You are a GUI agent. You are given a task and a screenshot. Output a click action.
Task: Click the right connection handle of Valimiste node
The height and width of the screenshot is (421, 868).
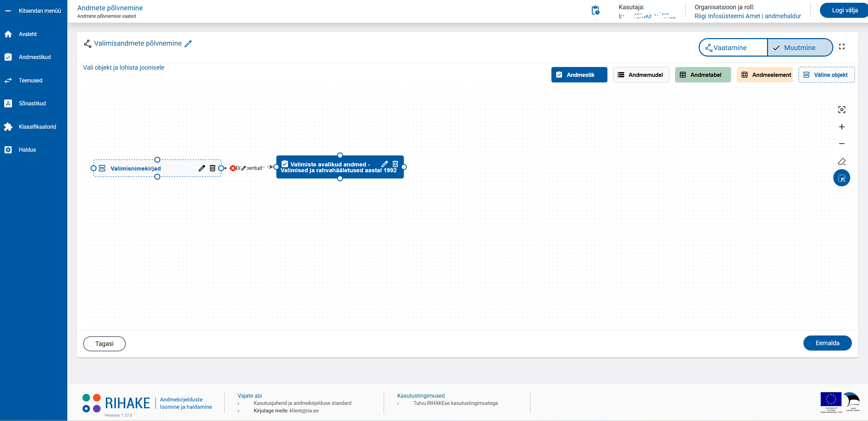coord(404,167)
